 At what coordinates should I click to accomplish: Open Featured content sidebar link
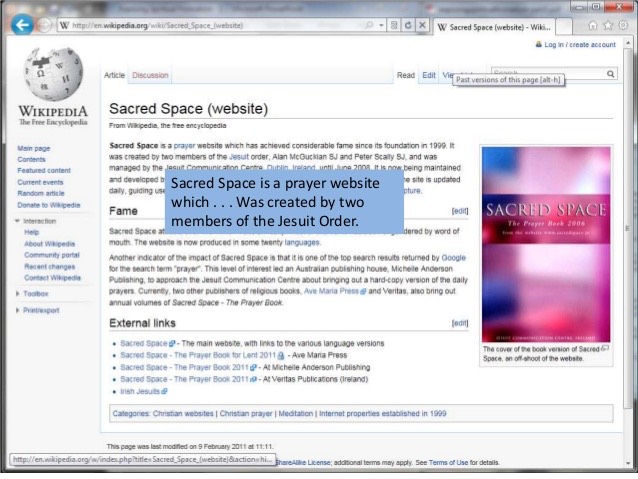tap(44, 171)
